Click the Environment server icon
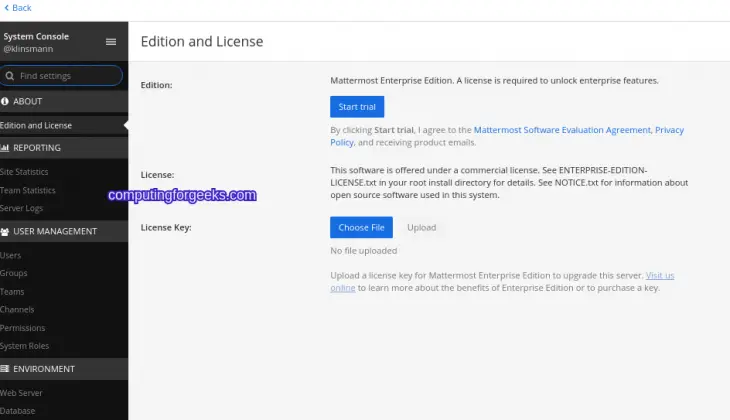Image resolution: width=730 pixels, height=420 pixels. point(5,369)
